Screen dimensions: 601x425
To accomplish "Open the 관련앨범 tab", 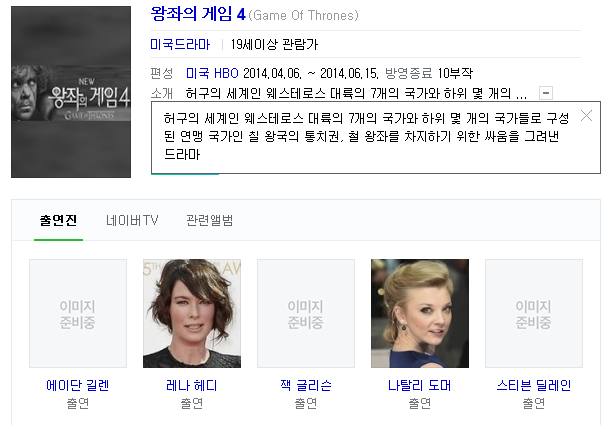I will coord(210,220).
